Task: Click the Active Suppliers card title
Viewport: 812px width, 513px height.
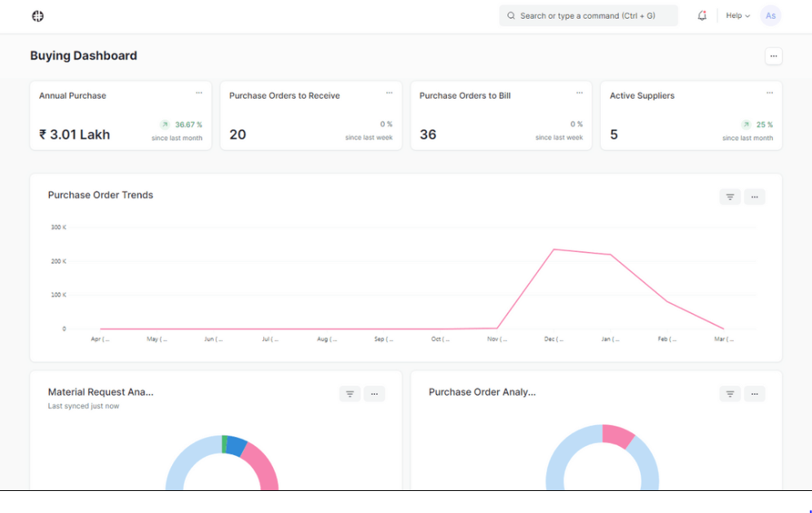Action: coord(642,96)
